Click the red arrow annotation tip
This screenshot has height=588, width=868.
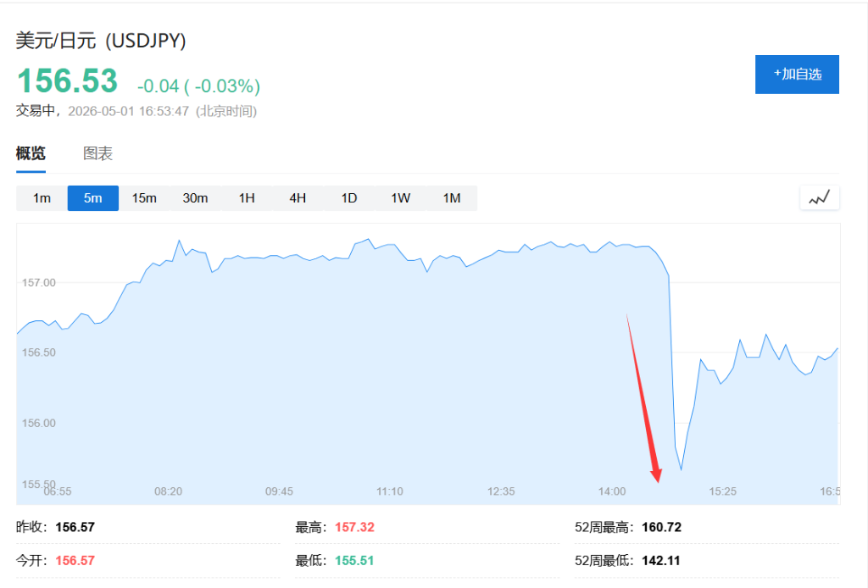tap(658, 480)
